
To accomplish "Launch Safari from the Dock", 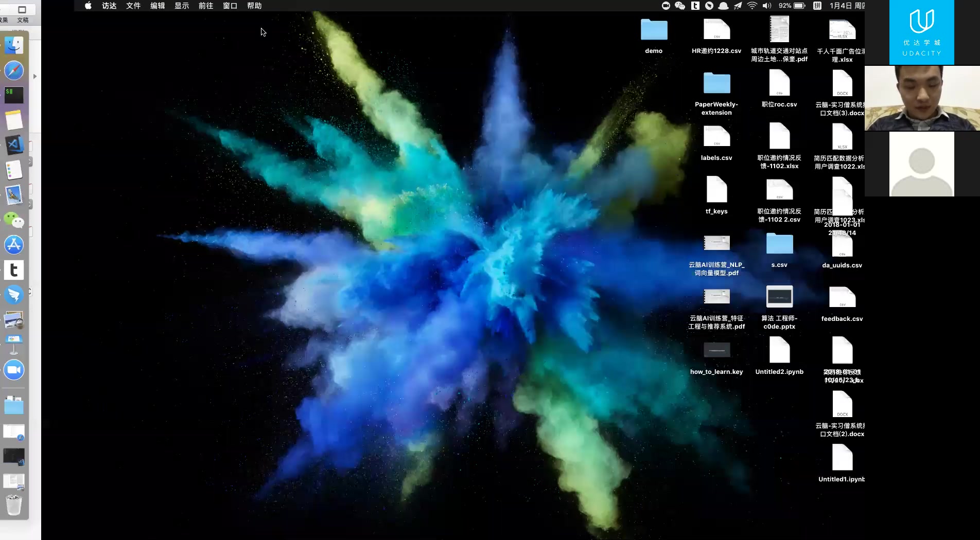I will pyautogui.click(x=14, y=70).
